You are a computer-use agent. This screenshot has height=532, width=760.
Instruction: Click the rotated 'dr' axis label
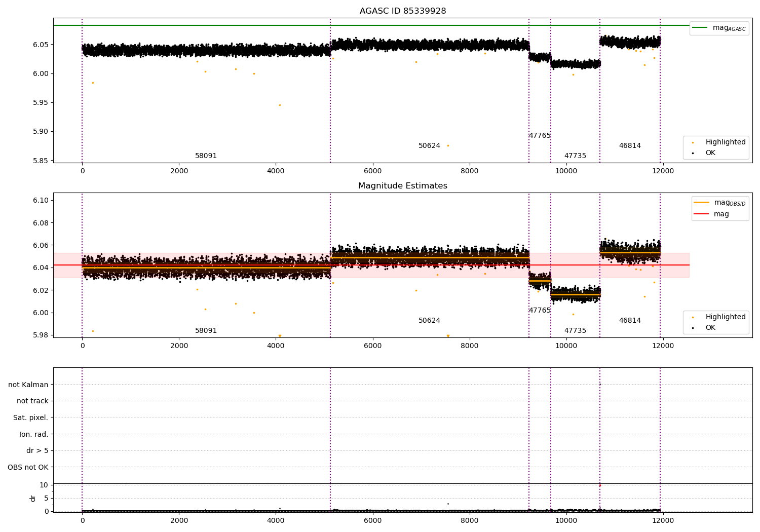point(33,498)
